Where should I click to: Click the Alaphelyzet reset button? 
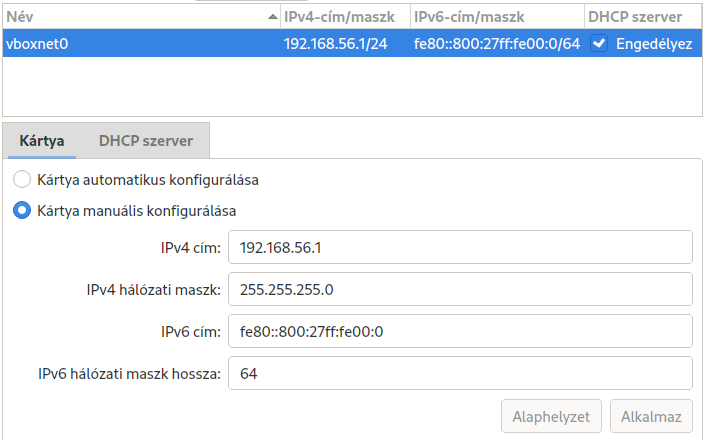pyautogui.click(x=551, y=416)
